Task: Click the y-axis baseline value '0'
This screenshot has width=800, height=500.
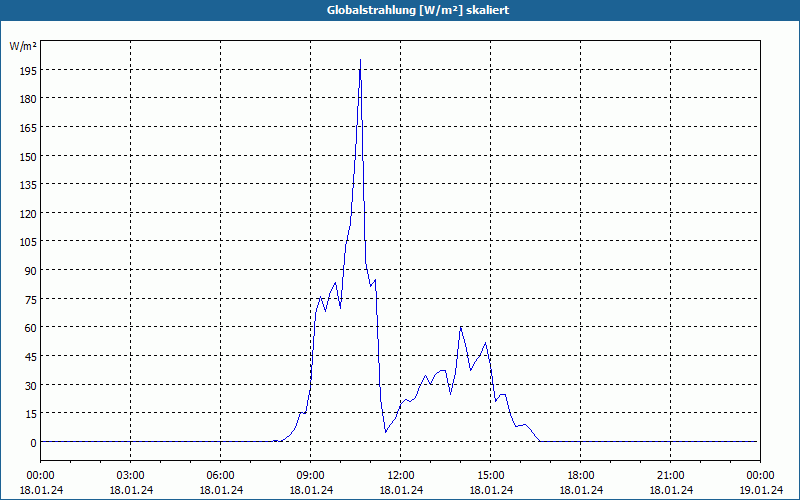Action: (x=34, y=443)
